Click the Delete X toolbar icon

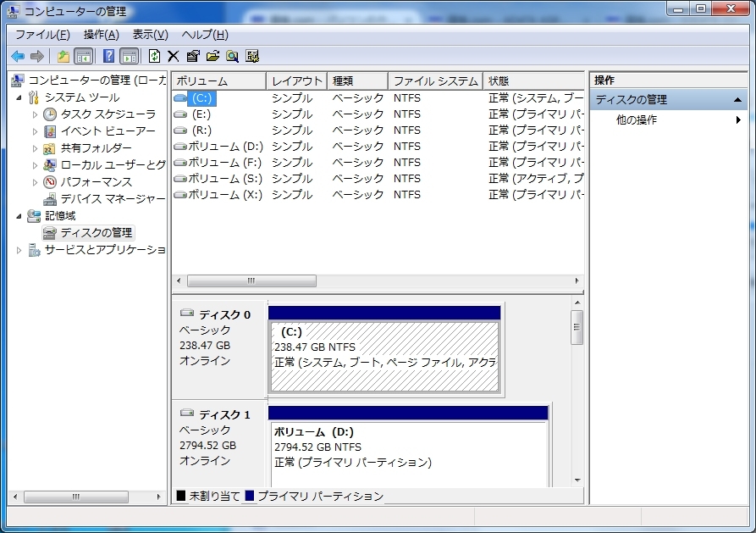click(x=173, y=57)
